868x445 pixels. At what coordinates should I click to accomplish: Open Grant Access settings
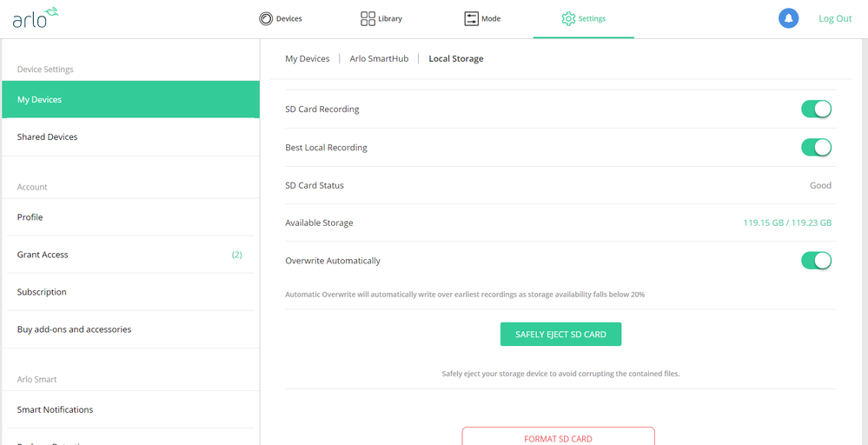coord(130,255)
